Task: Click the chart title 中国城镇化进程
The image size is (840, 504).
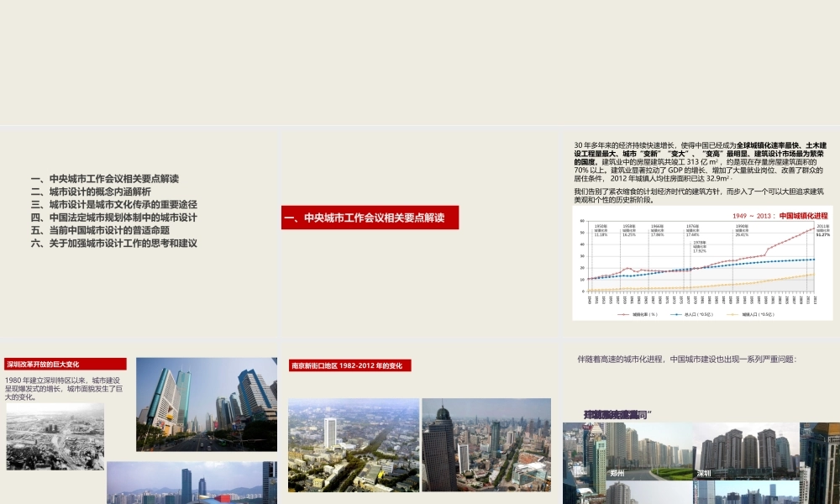Action: coord(804,217)
